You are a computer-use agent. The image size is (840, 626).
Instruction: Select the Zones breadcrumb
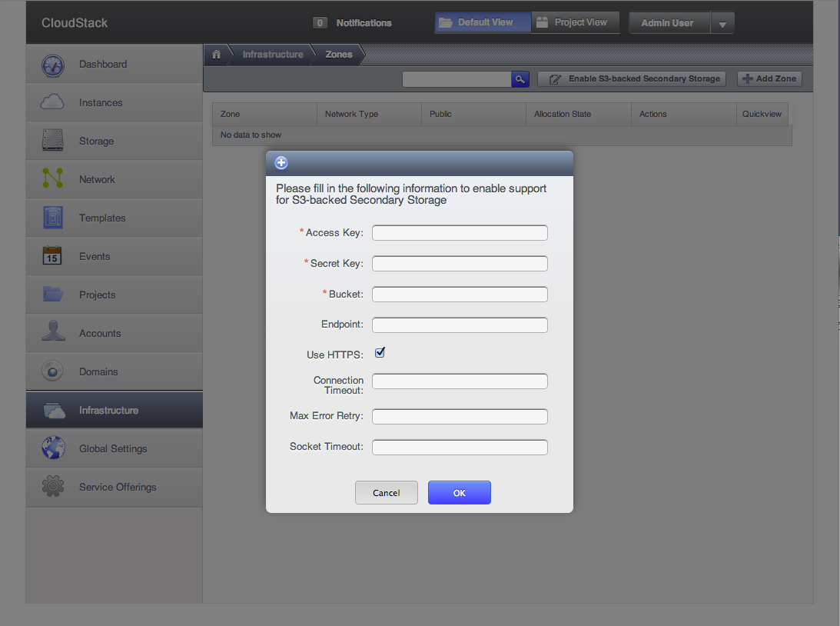coord(339,54)
